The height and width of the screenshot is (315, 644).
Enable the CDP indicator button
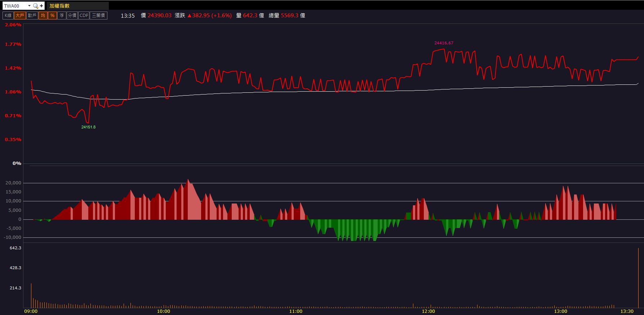84,16
